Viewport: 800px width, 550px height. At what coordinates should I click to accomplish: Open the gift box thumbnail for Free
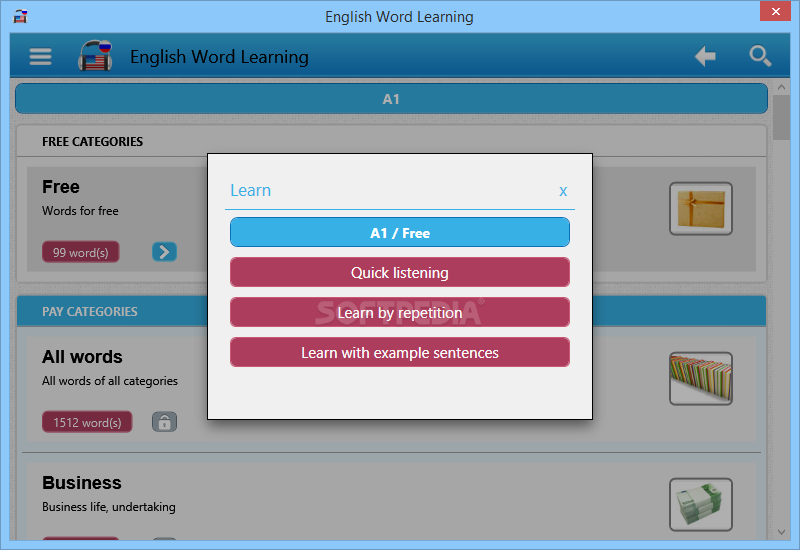[x=701, y=209]
